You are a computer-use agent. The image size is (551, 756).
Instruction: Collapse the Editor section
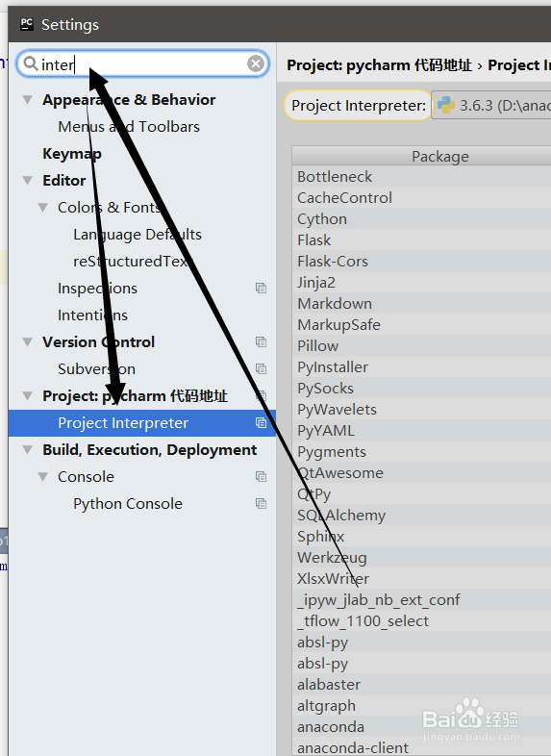pyautogui.click(x=28, y=180)
